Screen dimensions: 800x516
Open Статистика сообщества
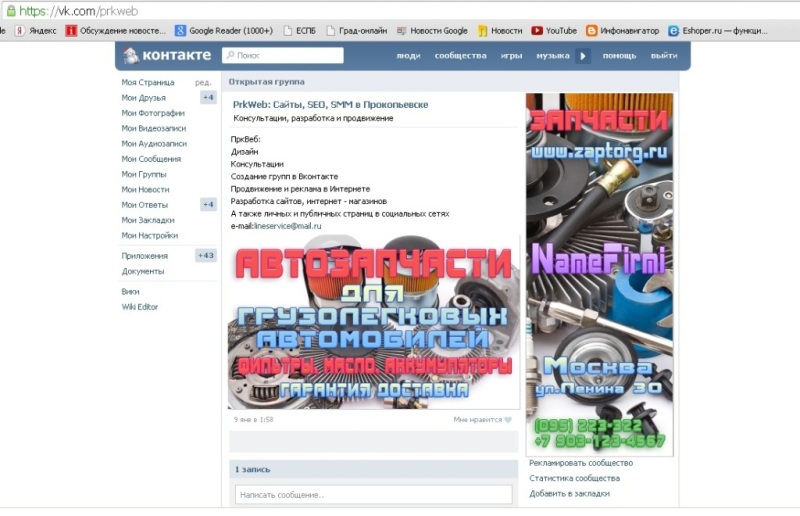[574, 478]
